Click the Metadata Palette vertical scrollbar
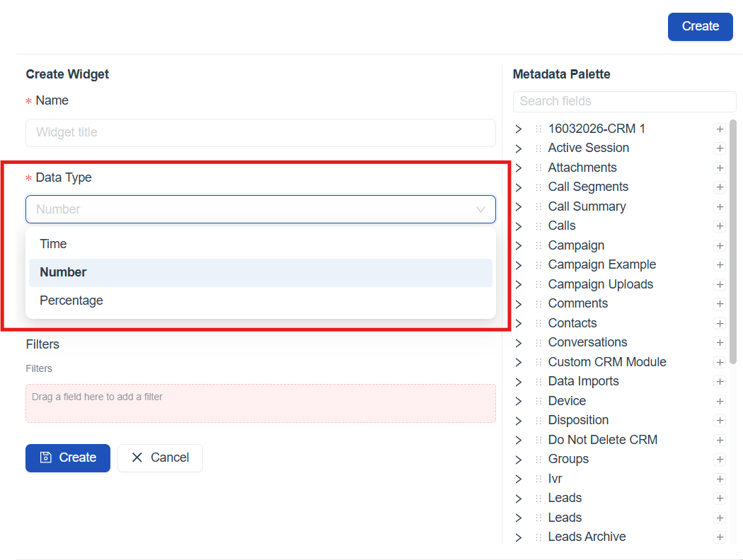The image size is (743, 560). pos(733,240)
